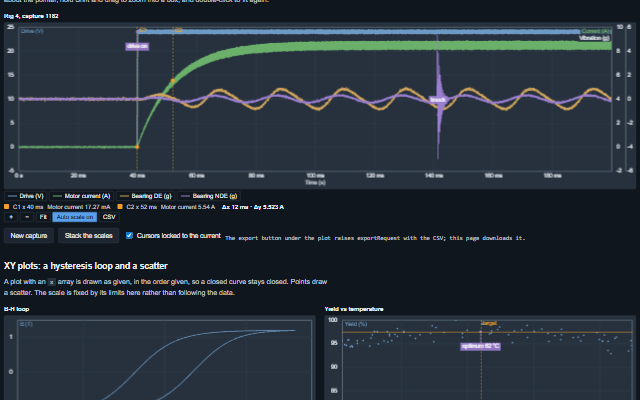This screenshot has height=400, width=640.
Task: Click Stack the scales button
Action: (89, 236)
